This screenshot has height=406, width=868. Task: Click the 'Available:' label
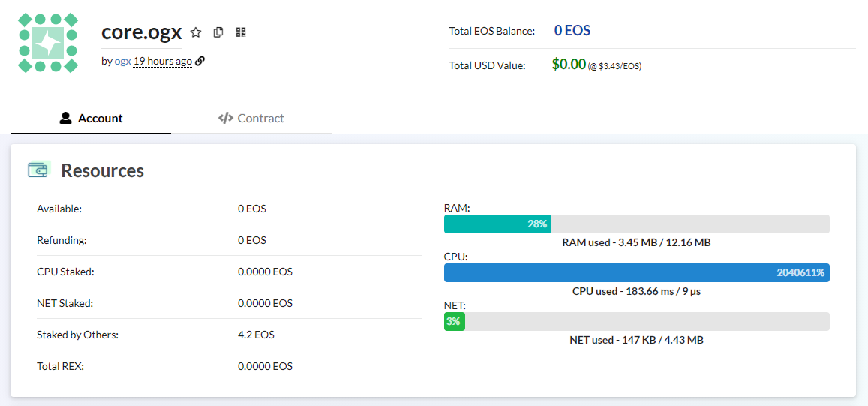coord(59,209)
